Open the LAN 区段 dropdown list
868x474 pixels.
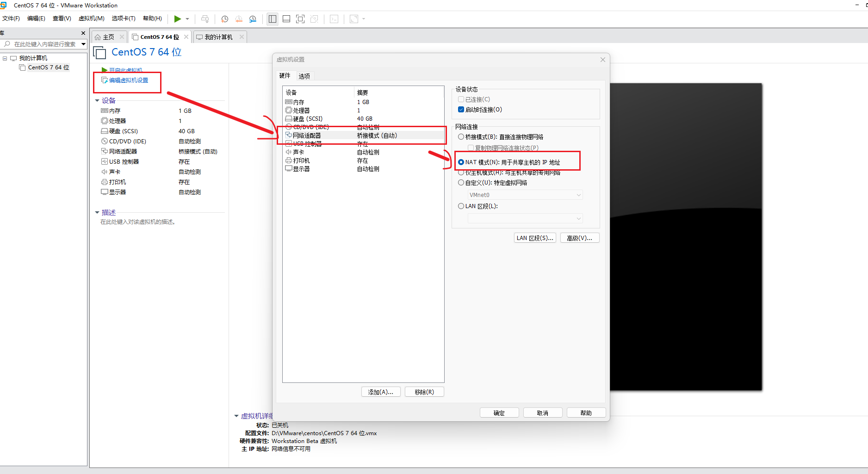[525, 218]
